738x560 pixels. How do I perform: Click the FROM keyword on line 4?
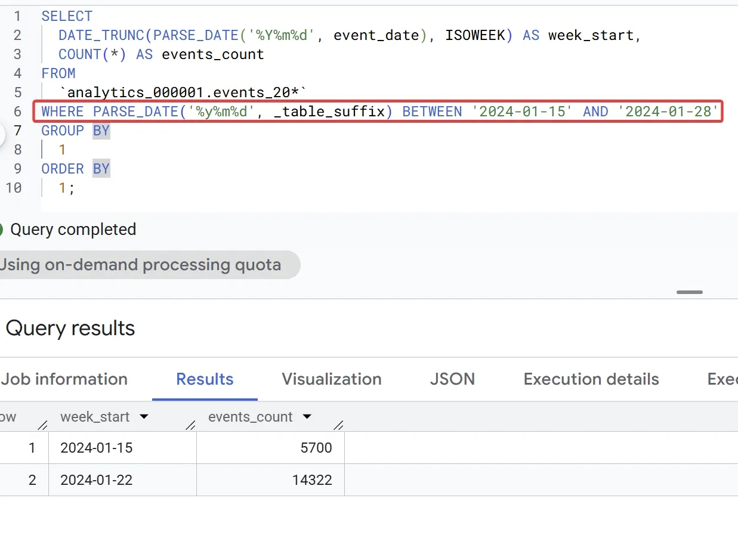coord(58,73)
